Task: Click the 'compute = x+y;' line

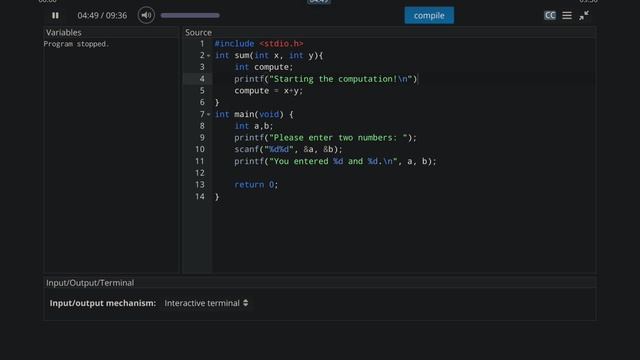Action: click(269, 91)
